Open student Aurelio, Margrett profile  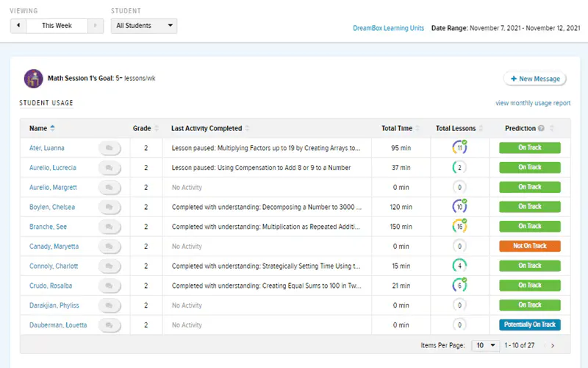click(53, 188)
